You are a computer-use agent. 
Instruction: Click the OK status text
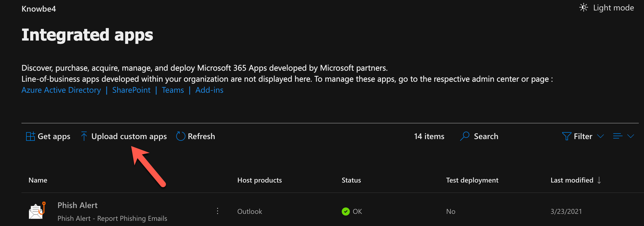357,212
